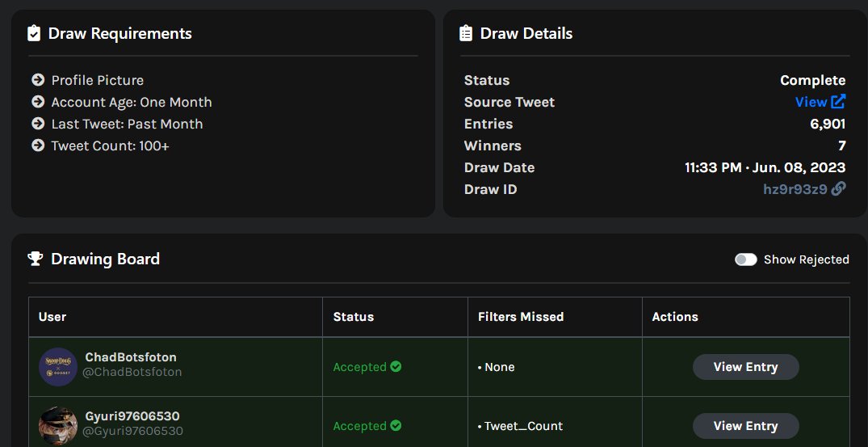Click the arrow icon next to Profile Picture
The width and height of the screenshot is (868, 447).
(38, 80)
